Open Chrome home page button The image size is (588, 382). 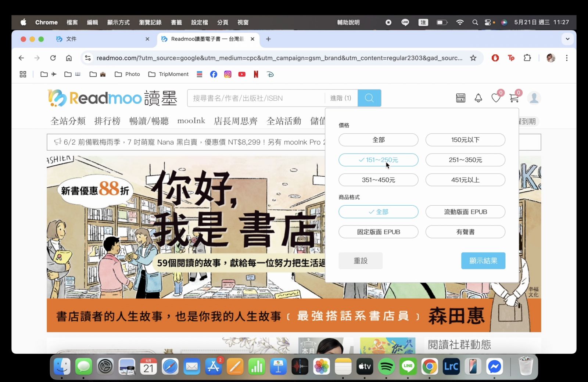(69, 58)
